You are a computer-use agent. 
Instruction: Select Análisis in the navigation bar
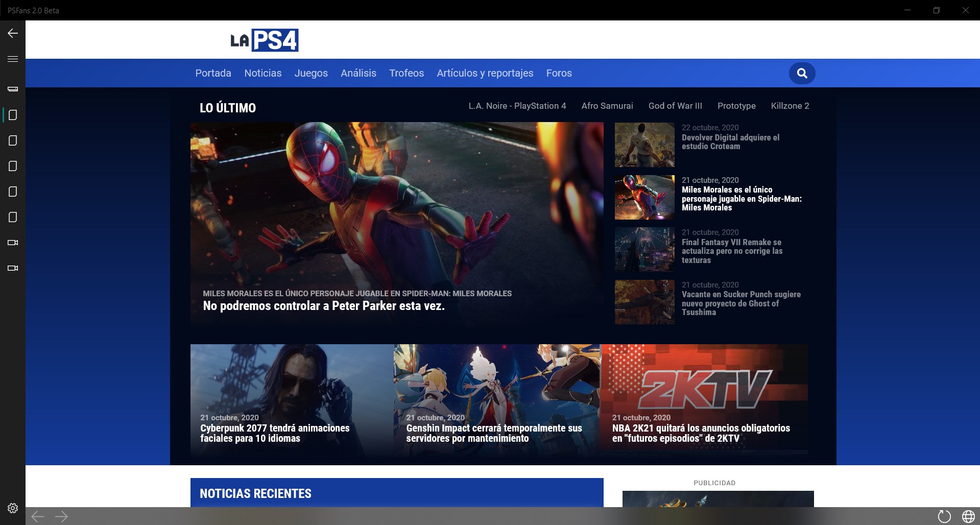coord(358,73)
